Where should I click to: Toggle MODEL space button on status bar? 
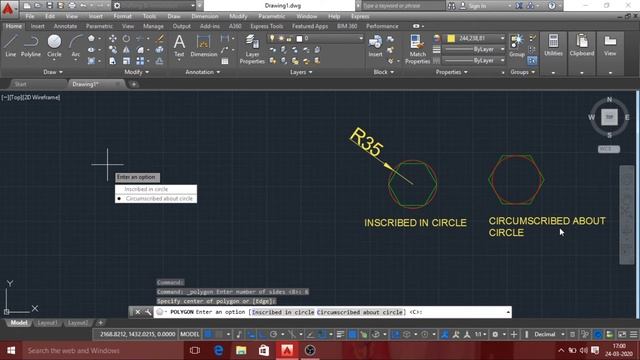(x=189, y=334)
